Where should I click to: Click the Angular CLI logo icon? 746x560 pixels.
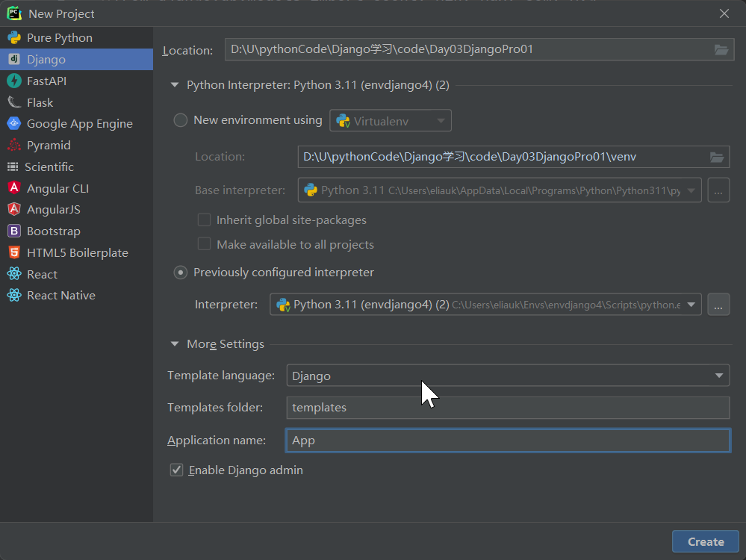click(x=14, y=188)
